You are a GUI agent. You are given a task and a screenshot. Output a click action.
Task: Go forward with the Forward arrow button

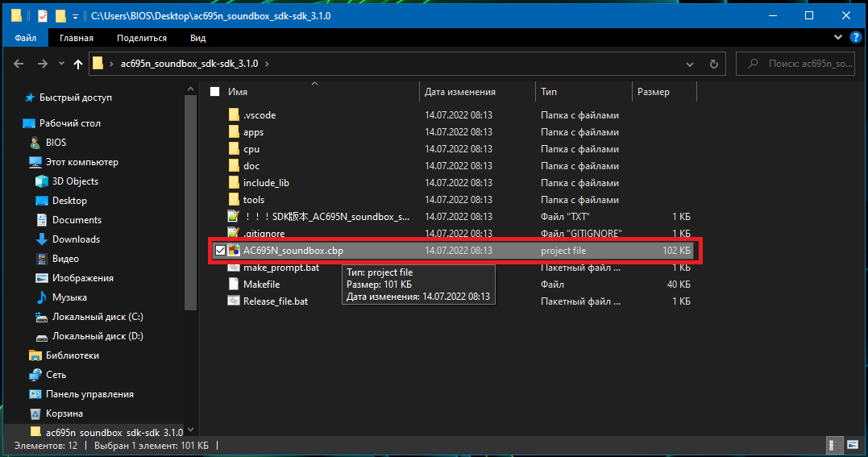pos(43,64)
